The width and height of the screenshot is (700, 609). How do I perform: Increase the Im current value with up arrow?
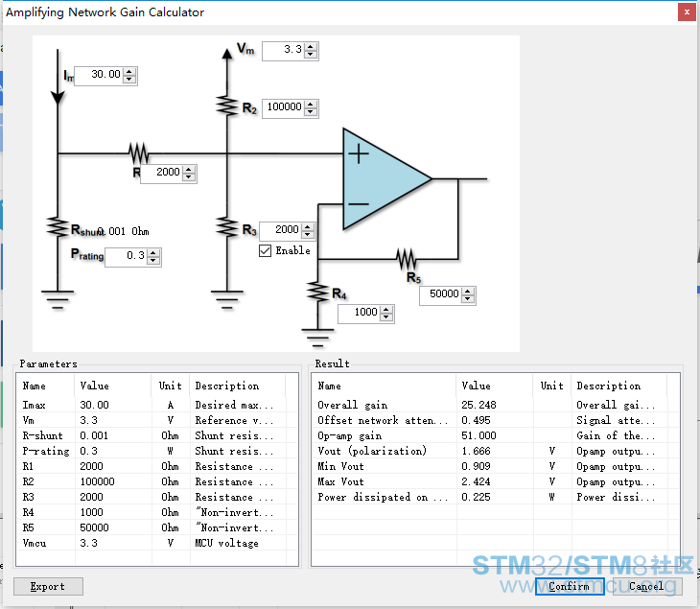[129, 71]
